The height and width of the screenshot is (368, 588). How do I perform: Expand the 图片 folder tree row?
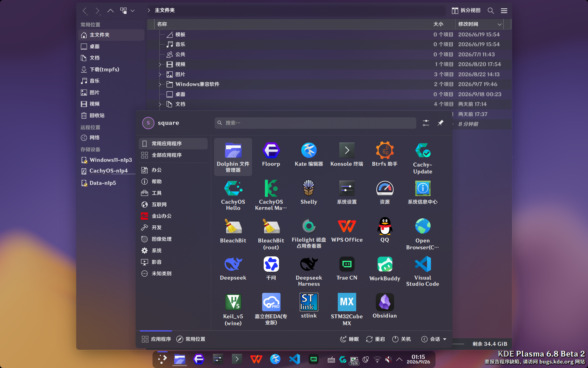coord(160,75)
